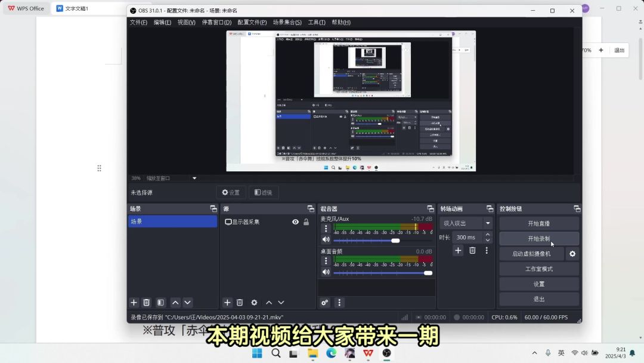Open advanced audio properties in the mixer

point(325,303)
